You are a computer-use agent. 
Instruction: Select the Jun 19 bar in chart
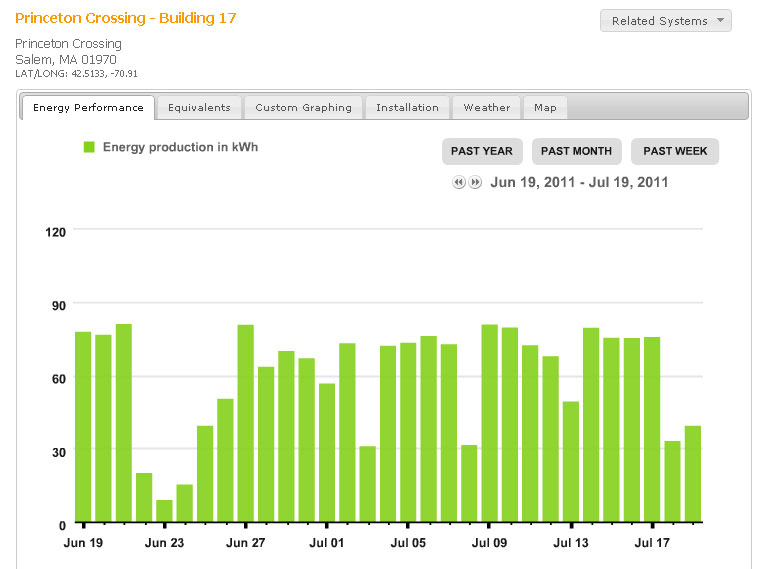click(x=83, y=427)
